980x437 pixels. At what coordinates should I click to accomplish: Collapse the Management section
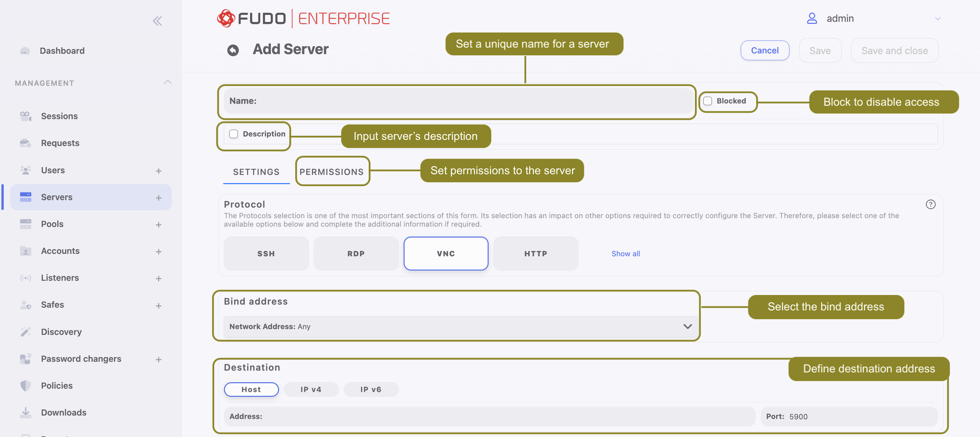click(x=167, y=82)
